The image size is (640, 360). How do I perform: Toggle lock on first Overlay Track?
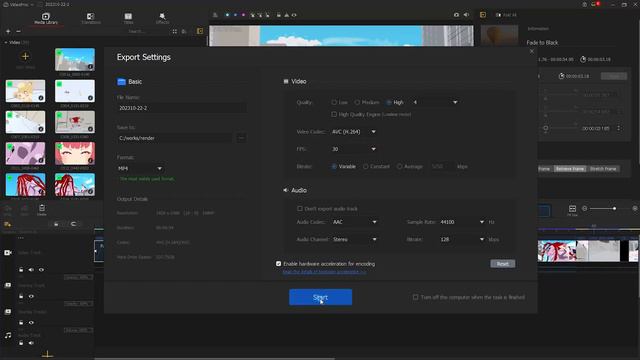pos(21,296)
